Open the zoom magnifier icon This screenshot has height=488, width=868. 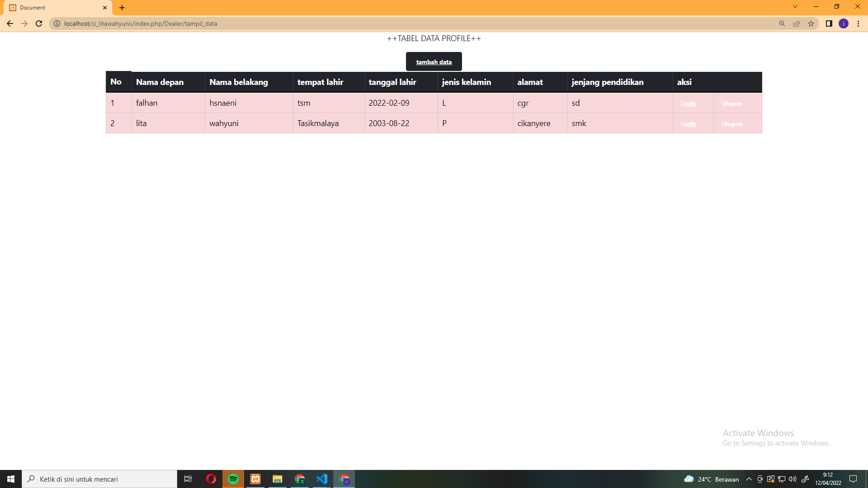782,23
